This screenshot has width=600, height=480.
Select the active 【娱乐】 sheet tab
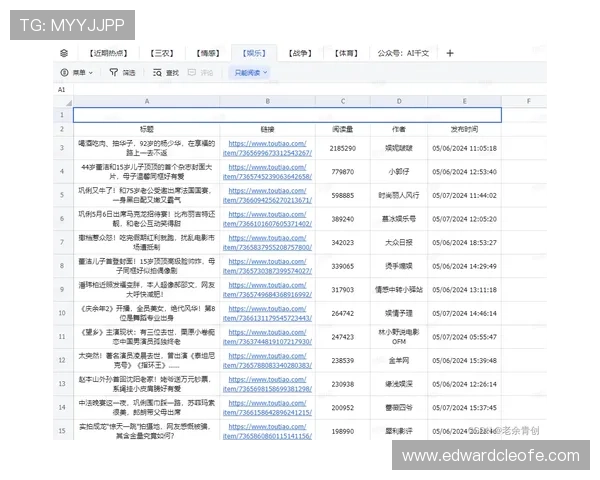pyautogui.click(x=254, y=53)
